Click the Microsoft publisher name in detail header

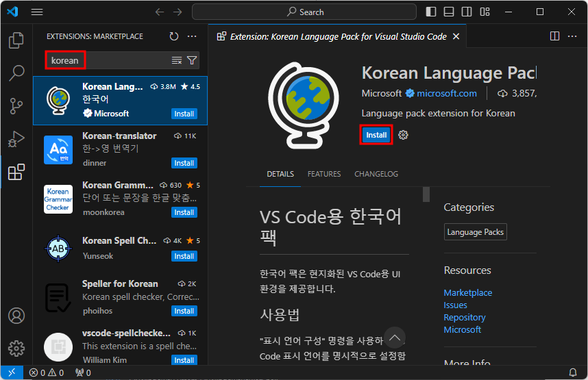[x=381, y=93]
